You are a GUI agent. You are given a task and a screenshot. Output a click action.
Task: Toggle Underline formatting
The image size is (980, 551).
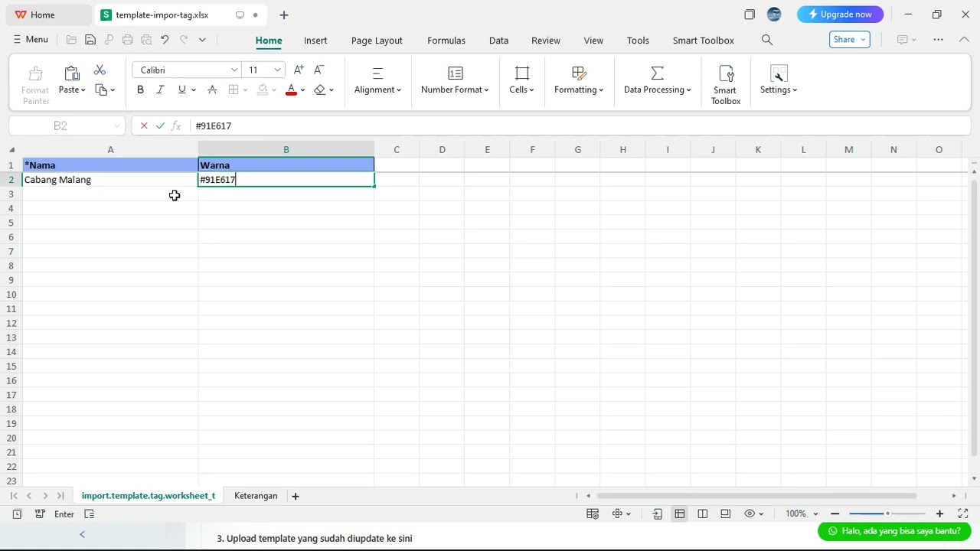[181, 90]
